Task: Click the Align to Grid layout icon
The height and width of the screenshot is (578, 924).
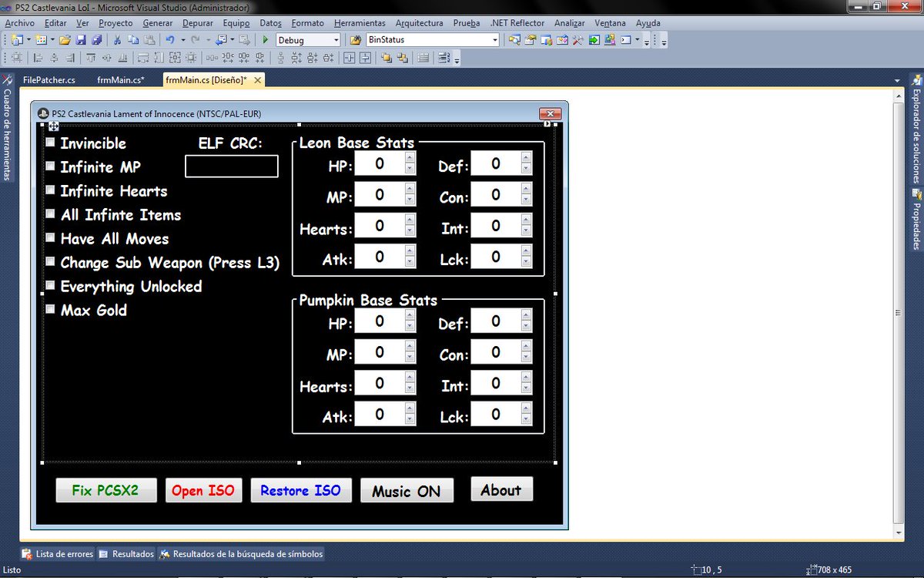Action: [x=16, y=58]
